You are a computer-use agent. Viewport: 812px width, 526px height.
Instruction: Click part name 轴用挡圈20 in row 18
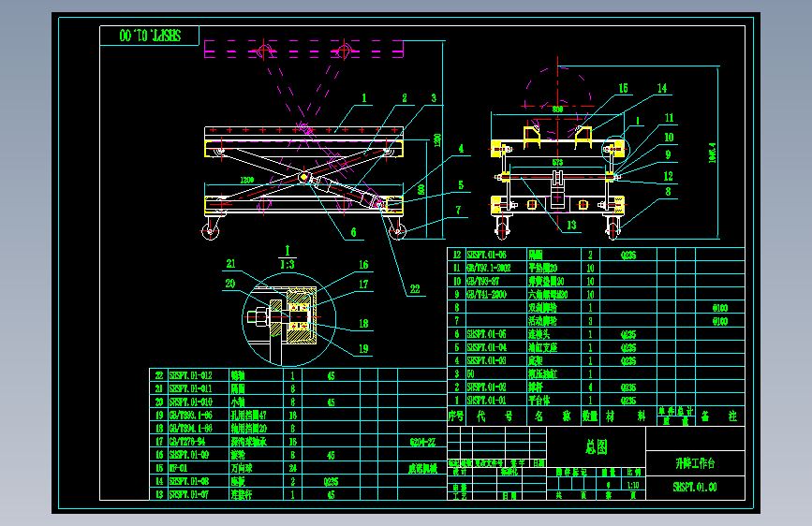(248, 428)
